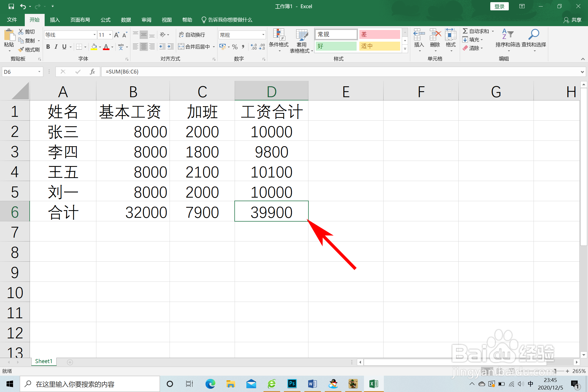Toggle Underline formatting
The width and height of the screenshot is (588, 392).
coord(64,47)
